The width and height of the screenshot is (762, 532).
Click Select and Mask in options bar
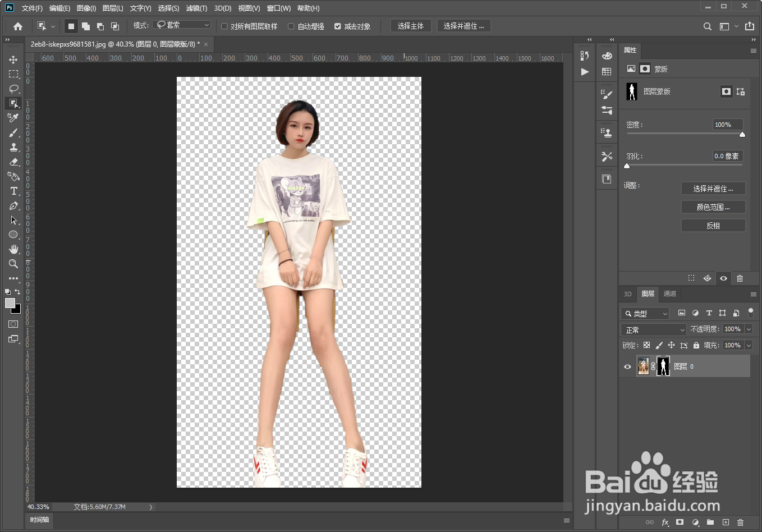tap(463, 26)
